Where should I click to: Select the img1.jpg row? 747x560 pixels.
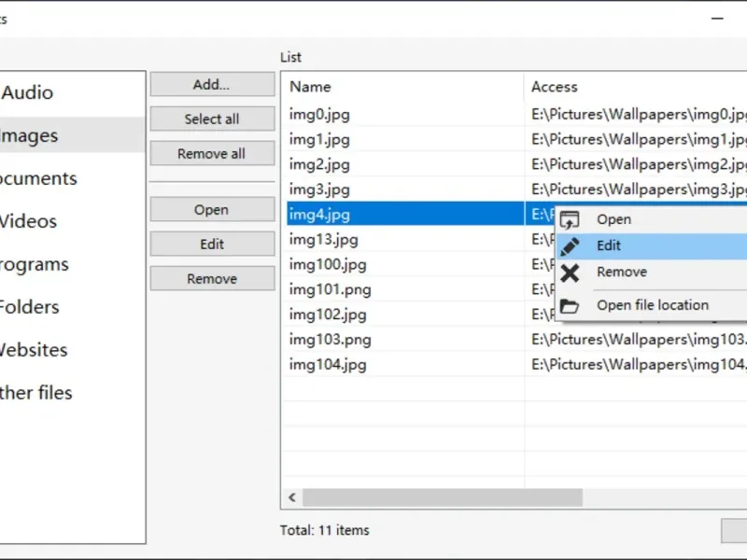[516, 139]
